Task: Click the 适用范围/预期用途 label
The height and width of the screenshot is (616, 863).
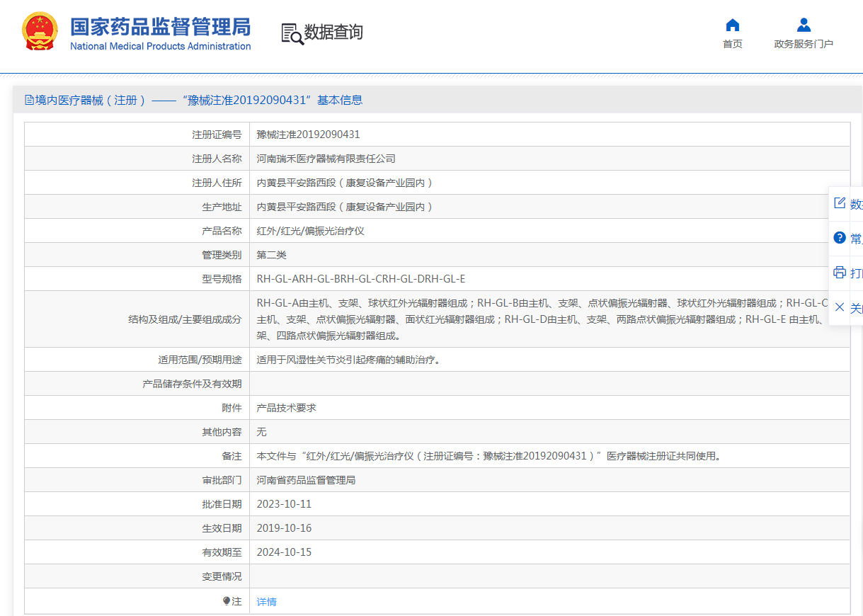Action: point(200,360)
